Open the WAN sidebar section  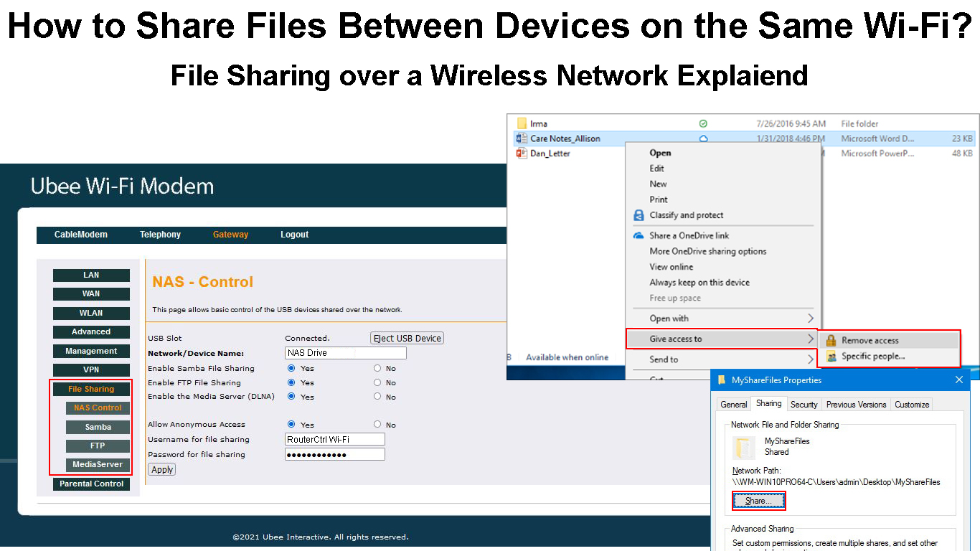[x=91, y=294]
